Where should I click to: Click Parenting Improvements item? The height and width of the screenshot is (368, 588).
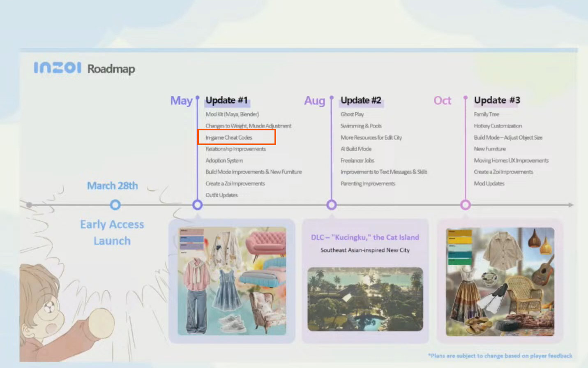368,183
